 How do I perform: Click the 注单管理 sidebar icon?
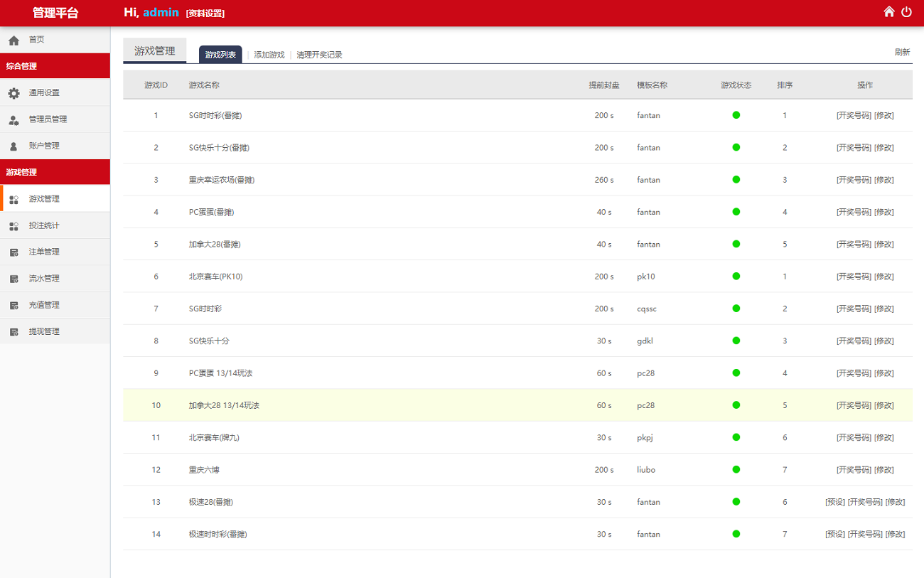pos(14,252)
